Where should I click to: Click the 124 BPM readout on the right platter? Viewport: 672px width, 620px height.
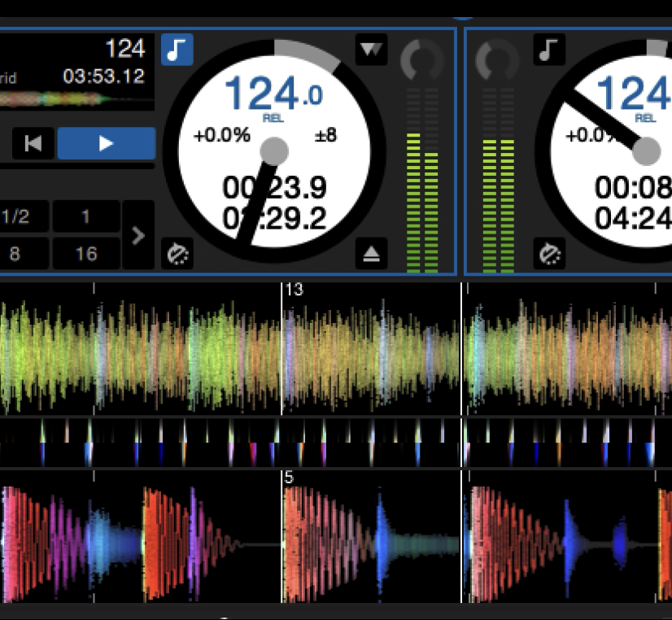coord(634,93)
